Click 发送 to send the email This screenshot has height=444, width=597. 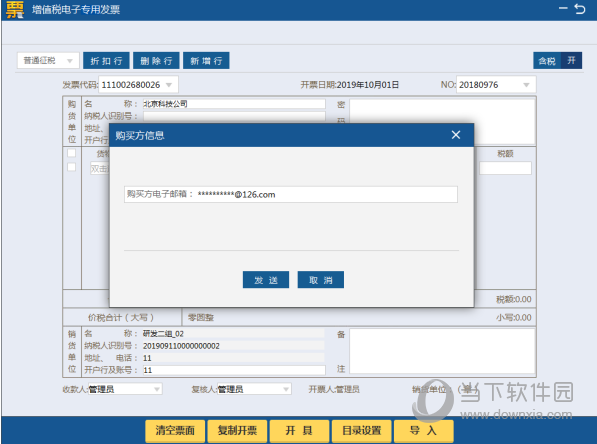(x=266, y=280)
